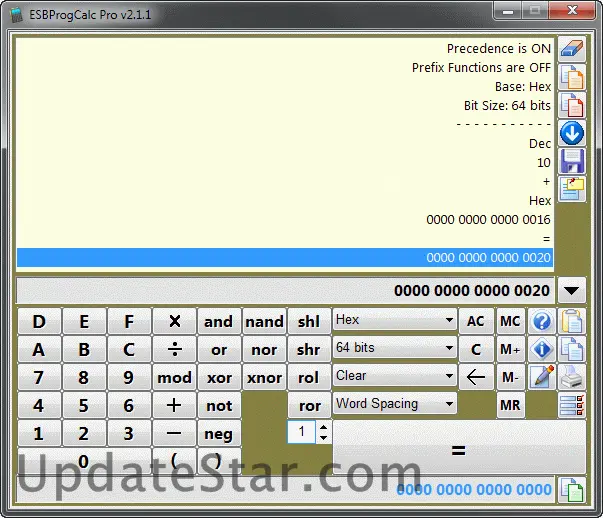Select the highlighted tape result row 0000 0000 0000 0020
Viewport: 603px width, 518px height.
tap(285, 257)
